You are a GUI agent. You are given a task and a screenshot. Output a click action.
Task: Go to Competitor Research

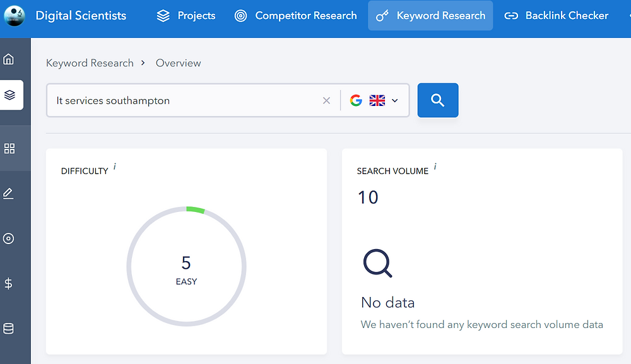click(x=296, y=16)
